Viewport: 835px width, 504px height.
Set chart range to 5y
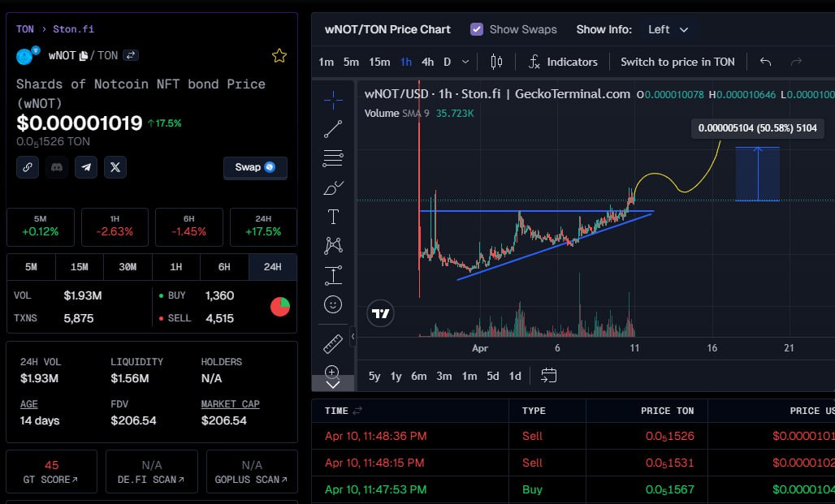pyautogui.click(x=374, y=377)
